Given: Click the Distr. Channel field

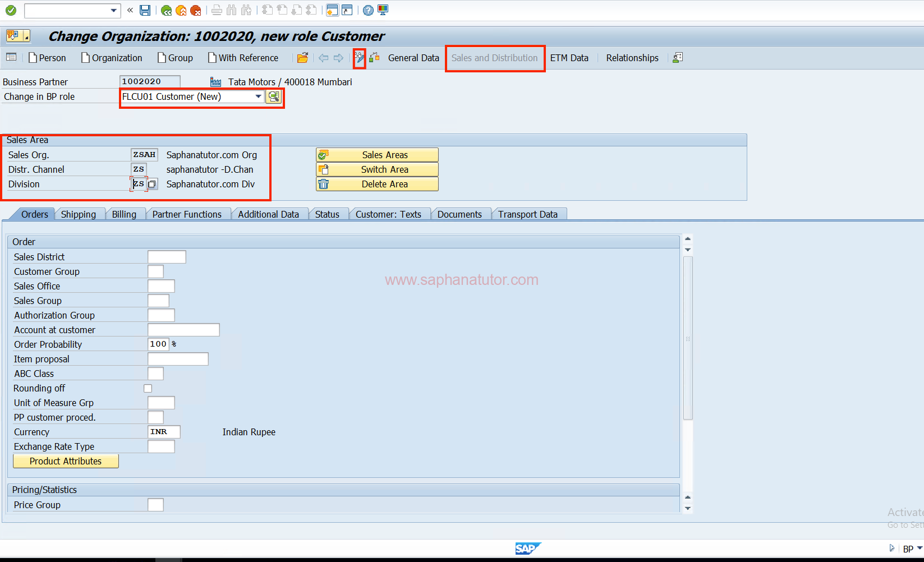Looking at the screenshot, I should 139,169.
